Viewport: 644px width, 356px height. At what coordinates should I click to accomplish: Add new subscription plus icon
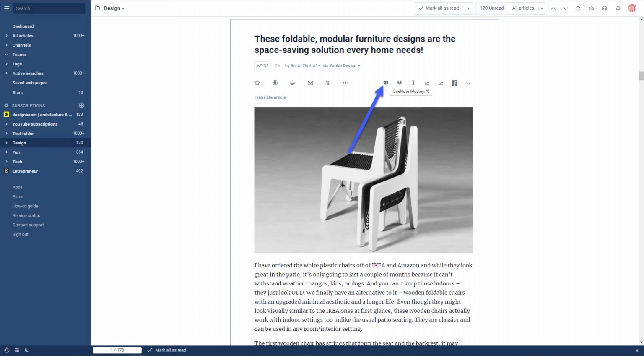pyautogui.click(x=82, y=105)
